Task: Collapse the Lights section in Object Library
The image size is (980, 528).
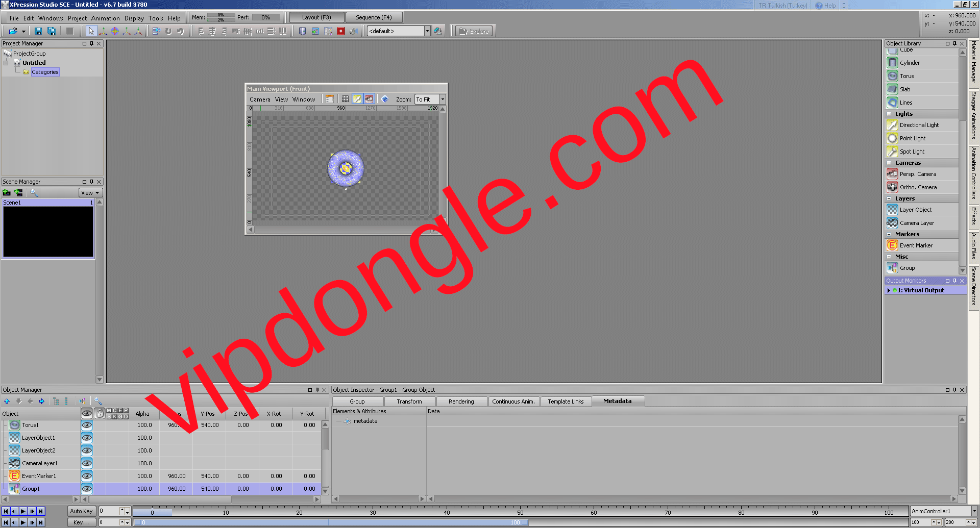Action: click(x=889, y=114)
